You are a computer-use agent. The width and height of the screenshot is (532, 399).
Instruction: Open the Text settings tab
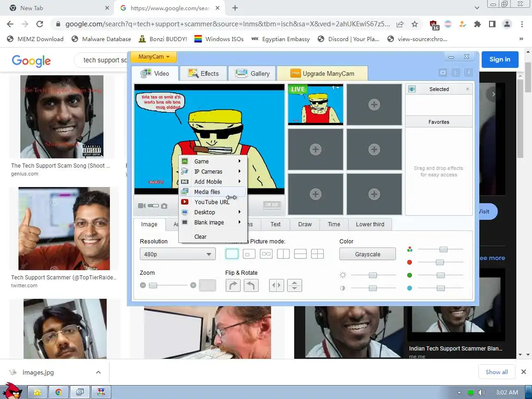(x=276, y=224)
